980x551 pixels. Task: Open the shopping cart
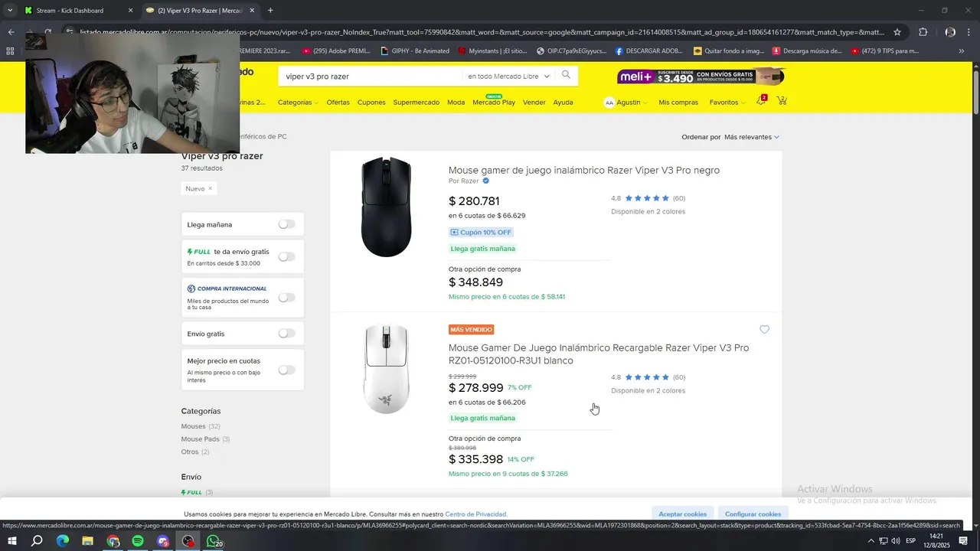pos(782,101)
